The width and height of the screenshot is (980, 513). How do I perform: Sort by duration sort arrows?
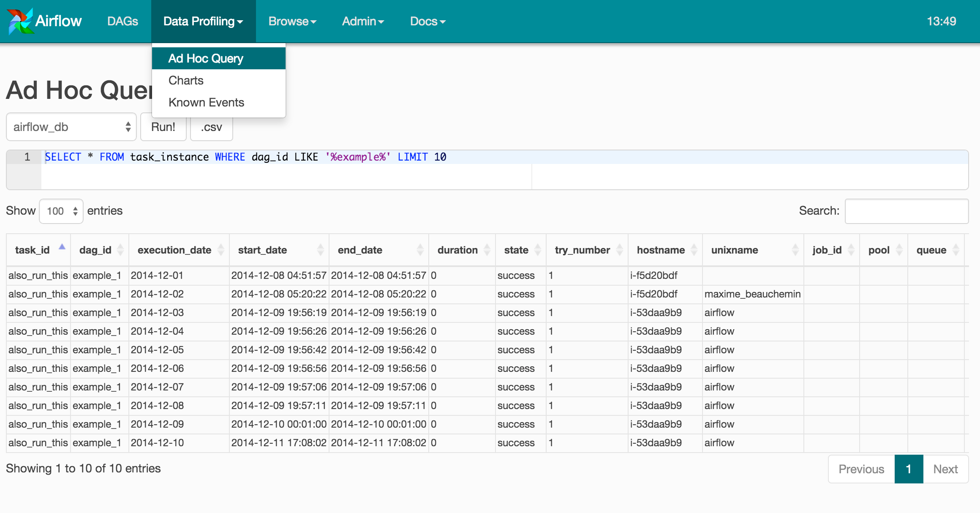487,250
